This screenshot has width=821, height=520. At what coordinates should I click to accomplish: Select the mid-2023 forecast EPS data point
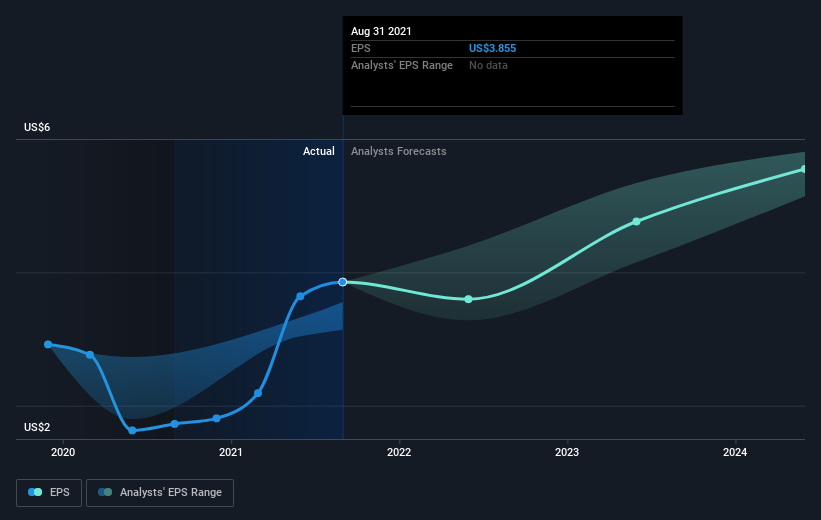pyautogui.click(x=636, y=222)
